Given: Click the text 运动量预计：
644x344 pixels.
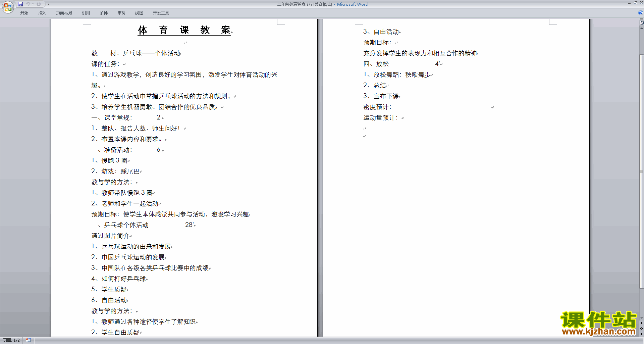Looking at the screenshot, I should pos(381,118).
